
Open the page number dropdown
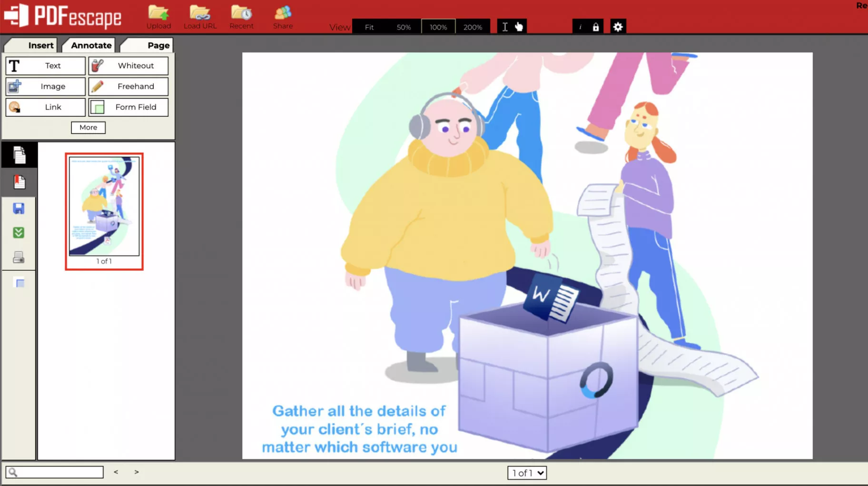pos(526,473)
